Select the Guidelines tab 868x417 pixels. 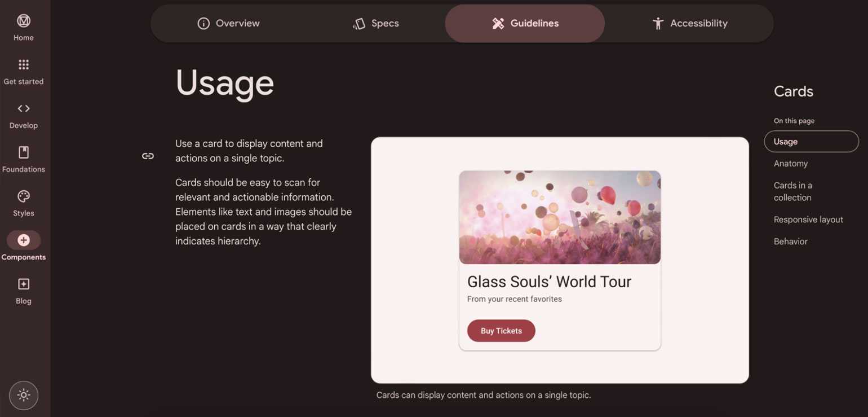tap(525, 24)
